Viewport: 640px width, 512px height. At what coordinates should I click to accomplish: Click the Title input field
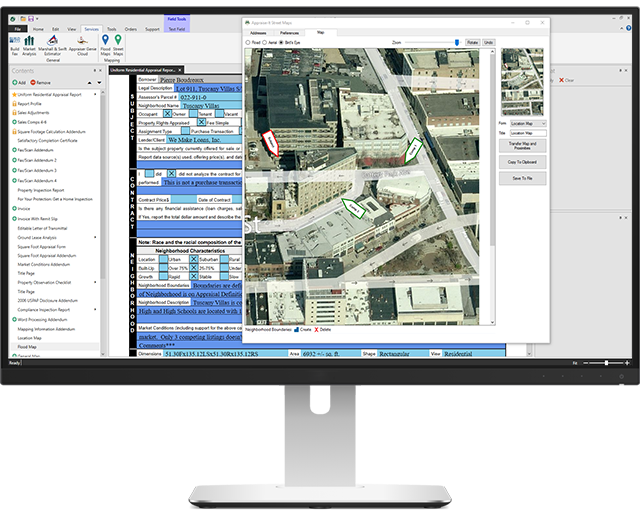528,133
